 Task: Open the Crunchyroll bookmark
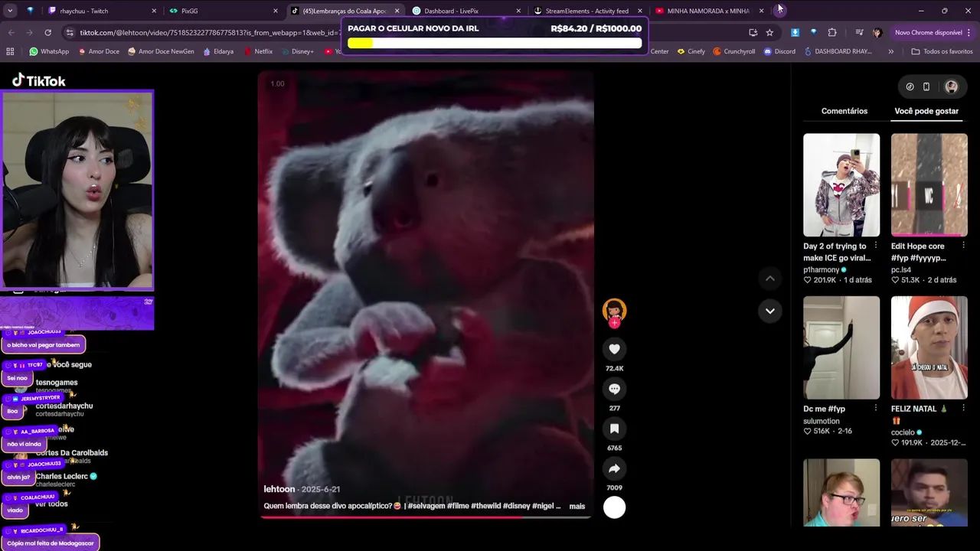click(x=734, y=51)
